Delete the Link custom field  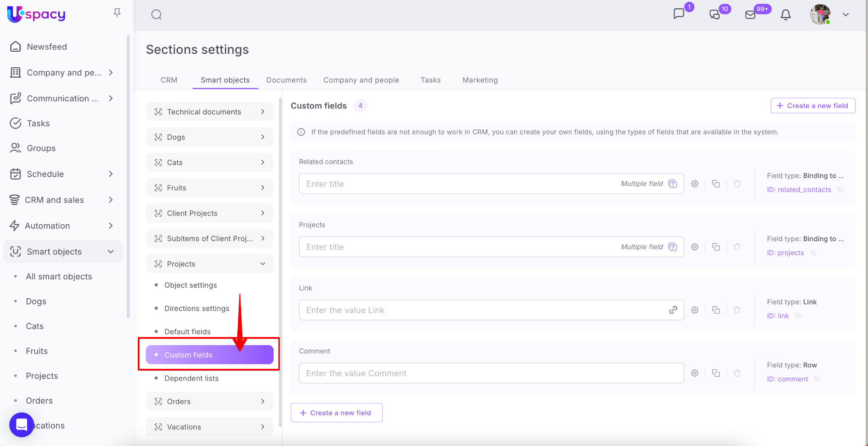(737, 310)
